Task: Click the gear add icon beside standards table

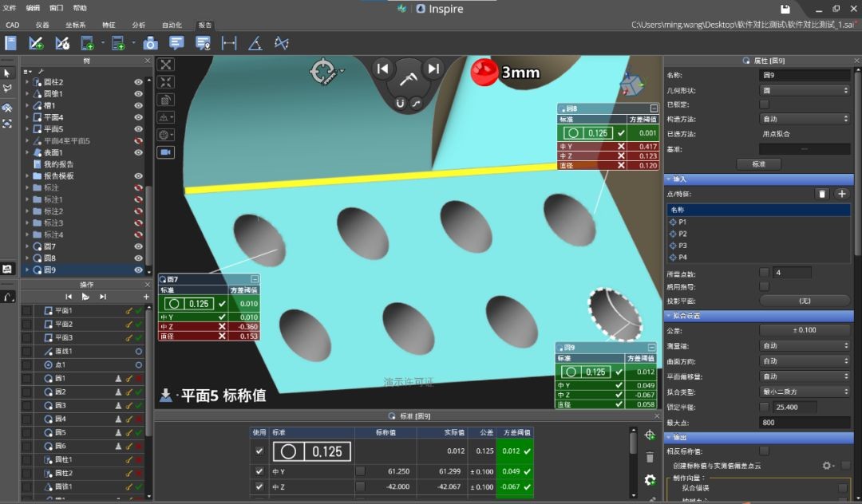Action: [x=650, y=480]
